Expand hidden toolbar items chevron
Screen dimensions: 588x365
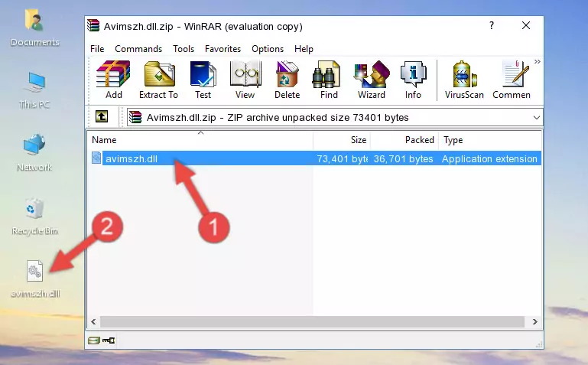(538, 61)
